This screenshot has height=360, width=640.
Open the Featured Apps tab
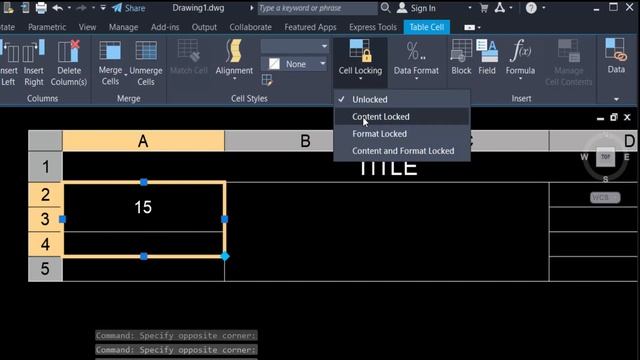310,27
